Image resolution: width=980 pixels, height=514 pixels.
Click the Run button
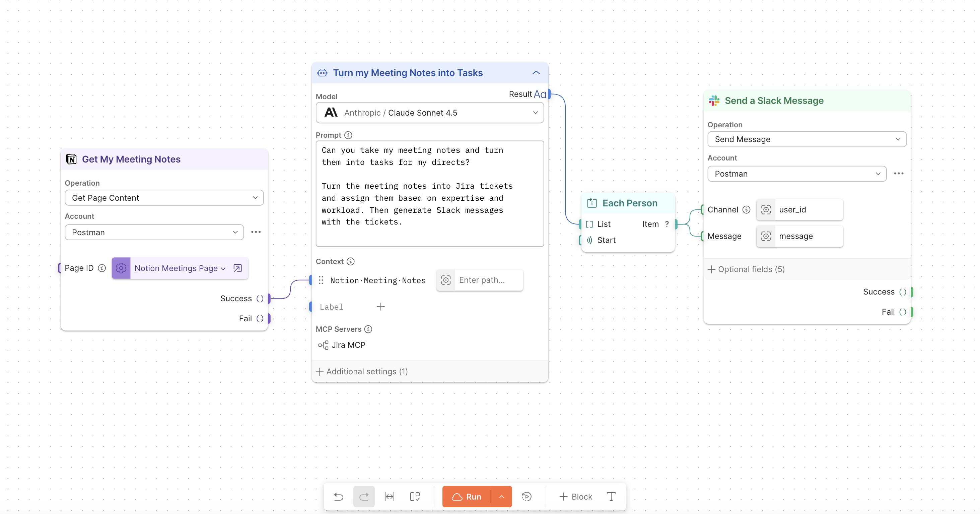coord(472,497)
